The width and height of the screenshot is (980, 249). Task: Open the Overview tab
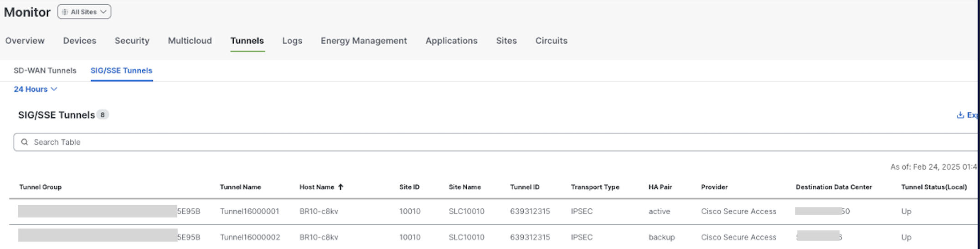[25, 41]
